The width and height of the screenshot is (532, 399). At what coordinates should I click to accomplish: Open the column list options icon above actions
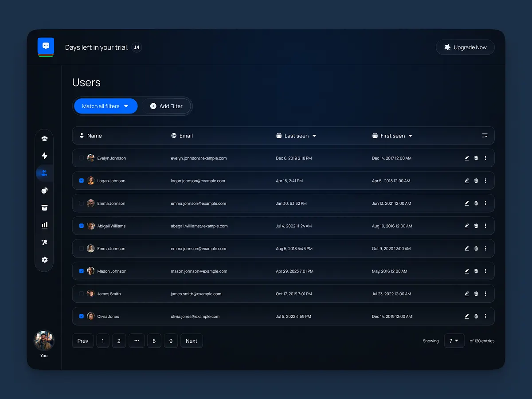click(485, 136)
